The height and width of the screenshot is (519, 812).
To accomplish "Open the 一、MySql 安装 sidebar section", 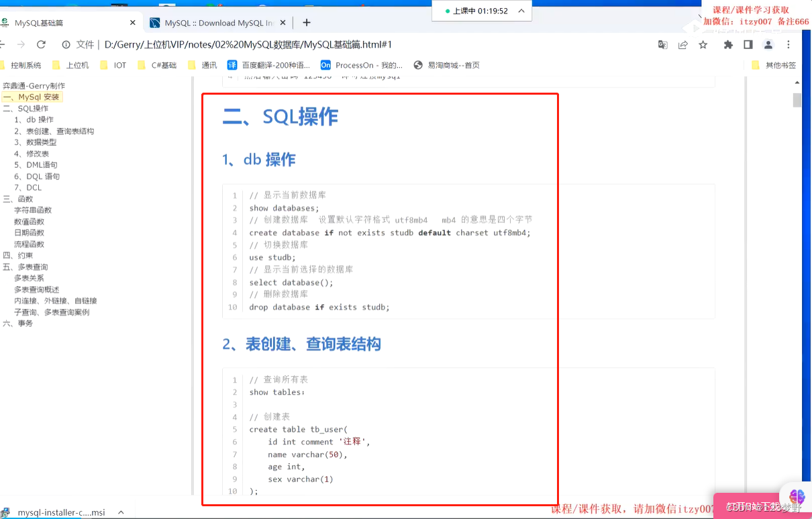I will click(32, 97).
